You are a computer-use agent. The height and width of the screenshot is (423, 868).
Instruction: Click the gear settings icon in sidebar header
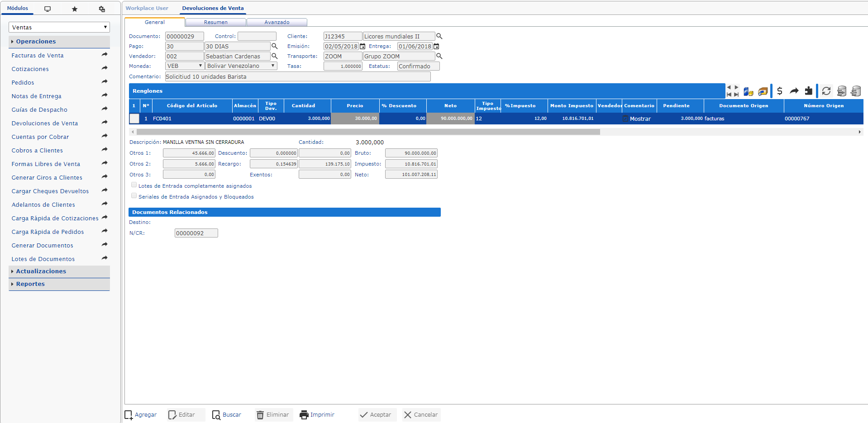(x=102, y=9)
